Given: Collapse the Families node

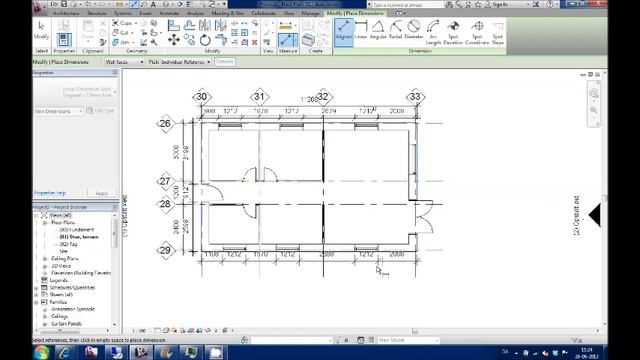Looking at the screenshot, I should click(x=36, y=302).
